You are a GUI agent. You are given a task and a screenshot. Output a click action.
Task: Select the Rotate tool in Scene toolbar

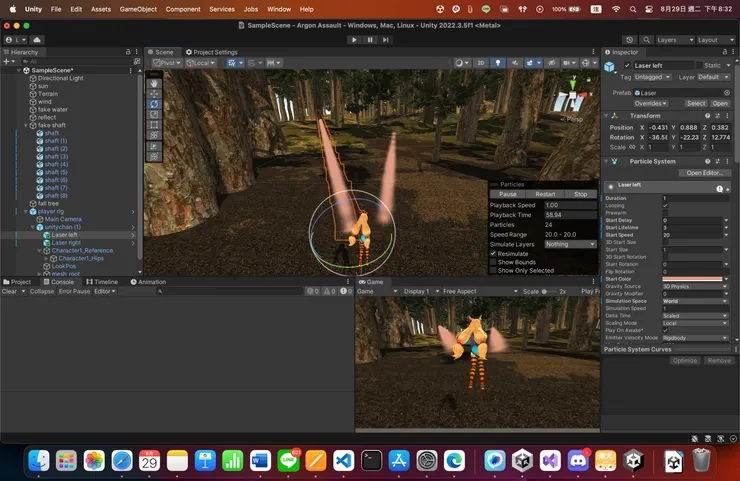(x=154, y=104)
